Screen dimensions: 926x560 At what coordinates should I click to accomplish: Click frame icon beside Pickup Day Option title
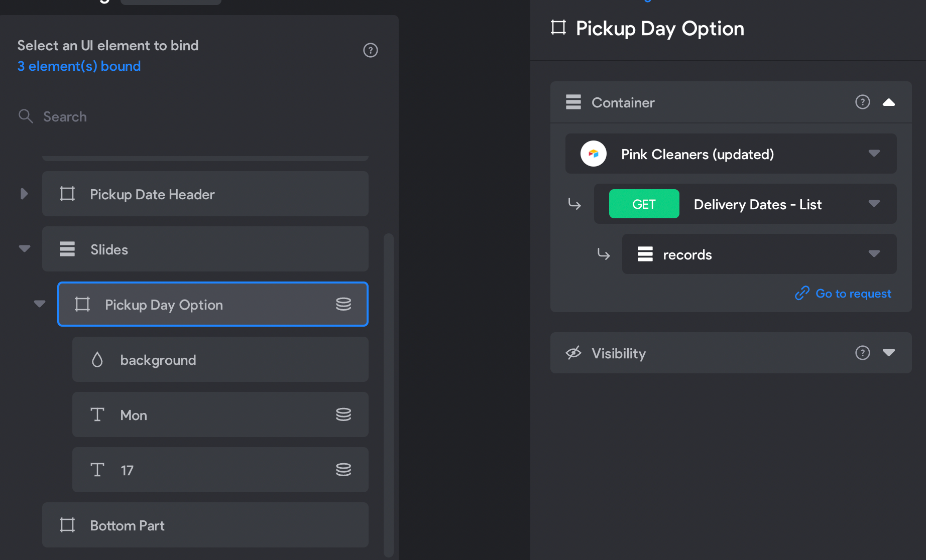[x=558, y=28]
